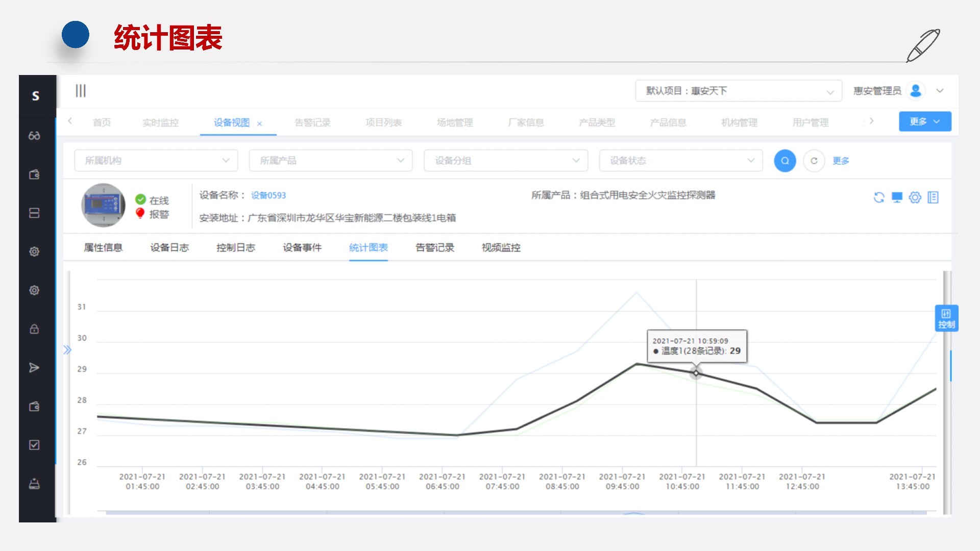This screenshot has height=551, width=980.
Task: Click the lock icon in sidebar
Action: (x=34, y=329)
